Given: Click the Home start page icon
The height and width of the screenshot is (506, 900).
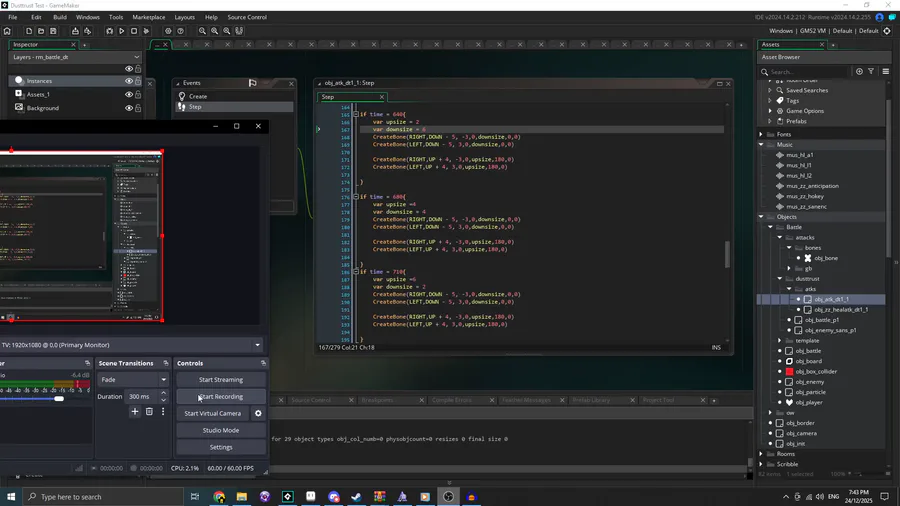Looking at the screenshot, I should click(x=8, y=31).
